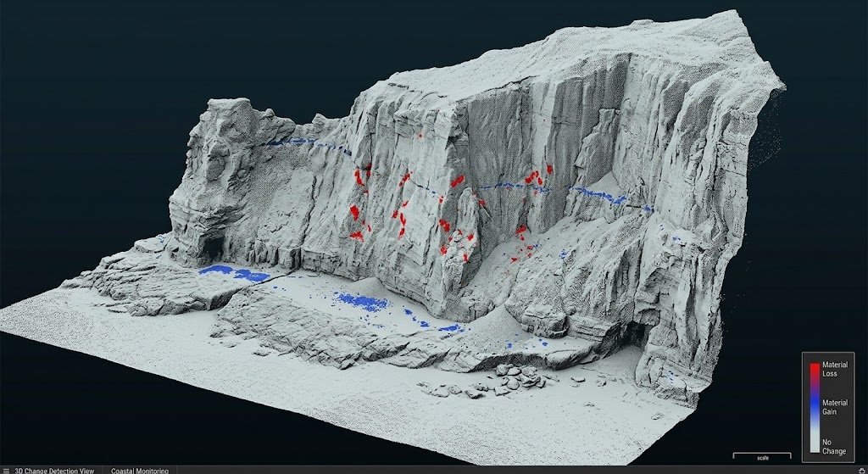Screen dimensions: 868x474
Task: Click the Material Loss legend label
Action: click(x=834, y=370)
